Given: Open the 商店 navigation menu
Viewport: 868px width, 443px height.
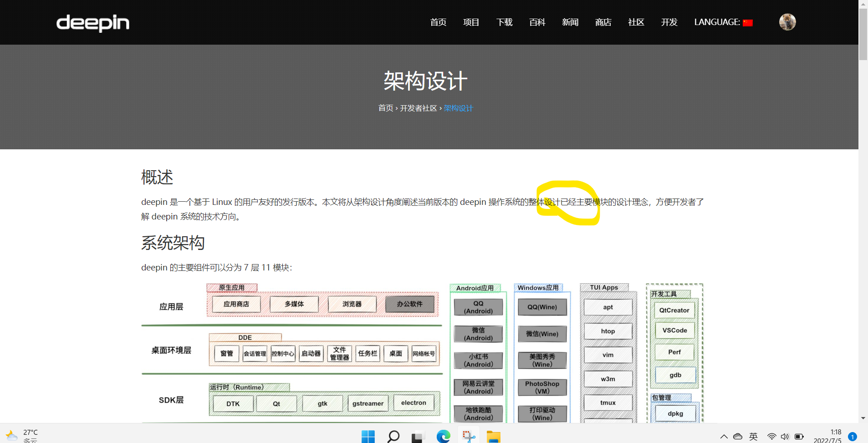Looking at the screenshot, I should [x=603, y=22].
